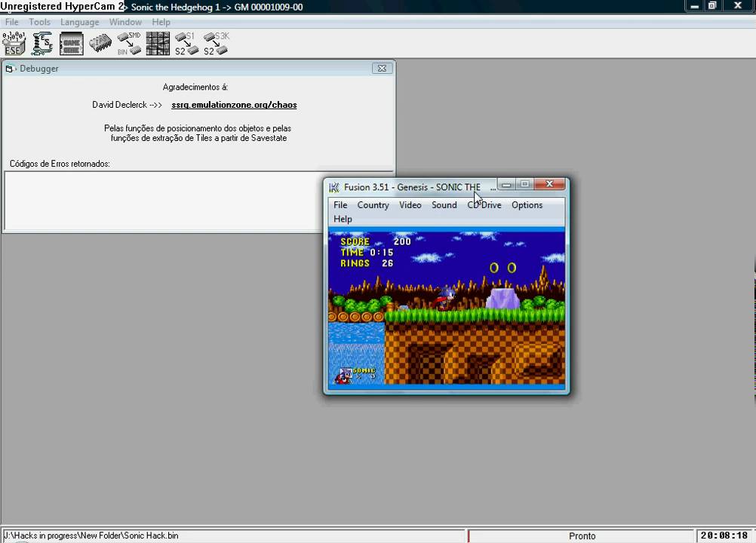Open Fusion's Options menu

click(527, 205)
